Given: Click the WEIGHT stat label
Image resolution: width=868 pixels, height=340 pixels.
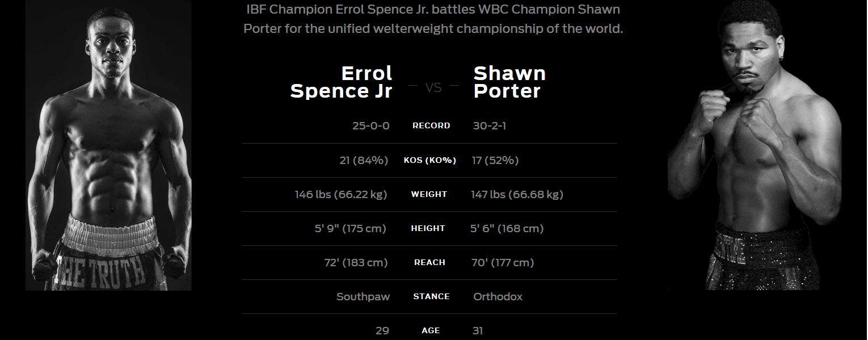Looking at the screenshot, I should point(429,194).
